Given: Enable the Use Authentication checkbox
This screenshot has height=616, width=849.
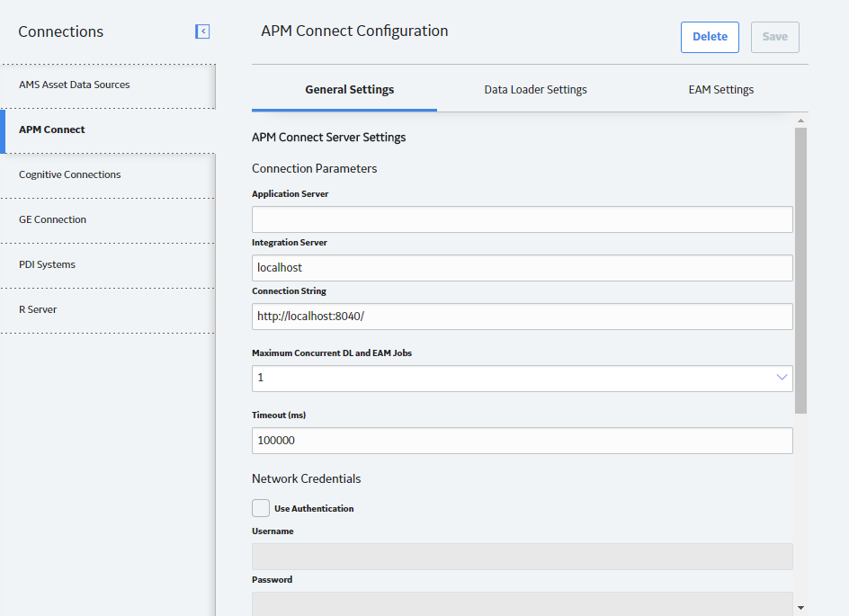Looking at the screenshot, I should (x=261, y=508).
